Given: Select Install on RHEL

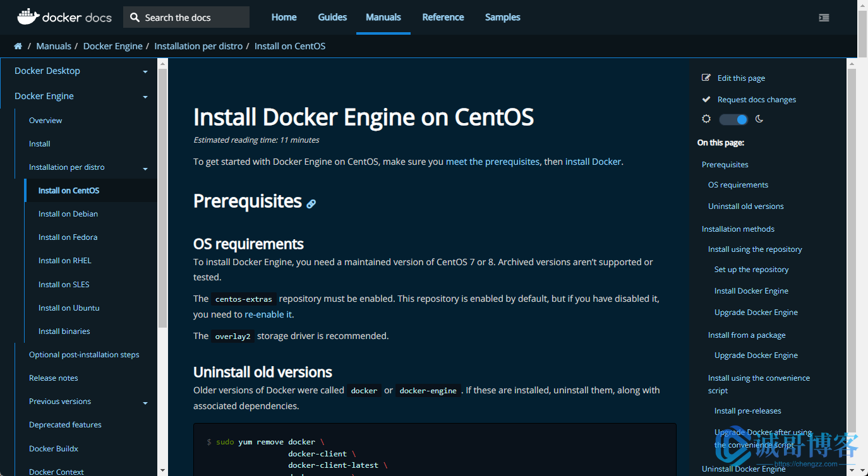Looking at the screenshot, I should pos(65,261).
